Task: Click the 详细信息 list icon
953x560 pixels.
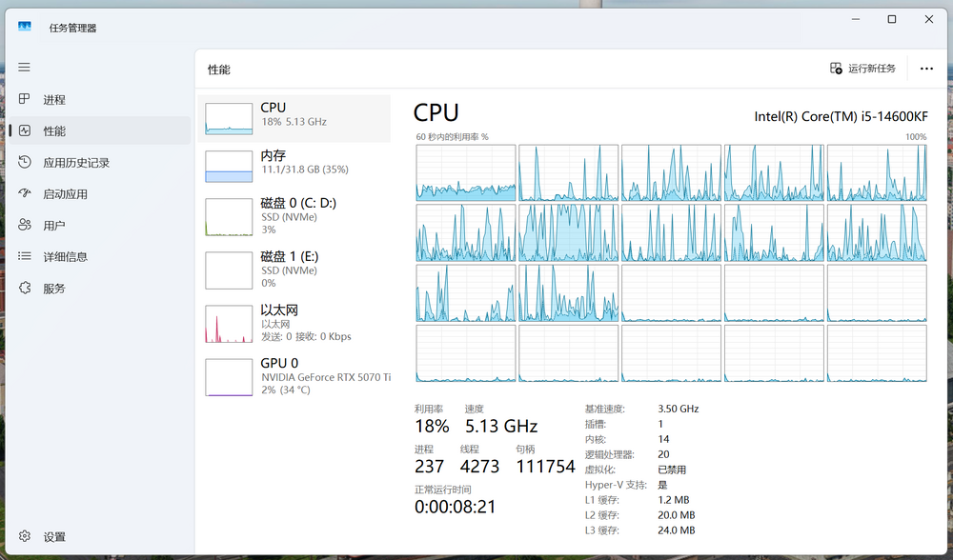Action: tap(25, 256)
